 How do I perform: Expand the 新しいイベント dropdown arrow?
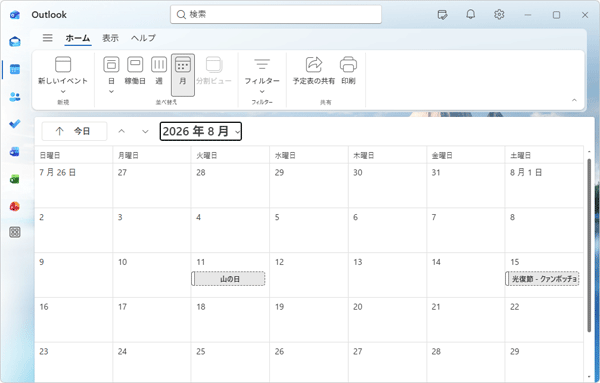(63, 91)
